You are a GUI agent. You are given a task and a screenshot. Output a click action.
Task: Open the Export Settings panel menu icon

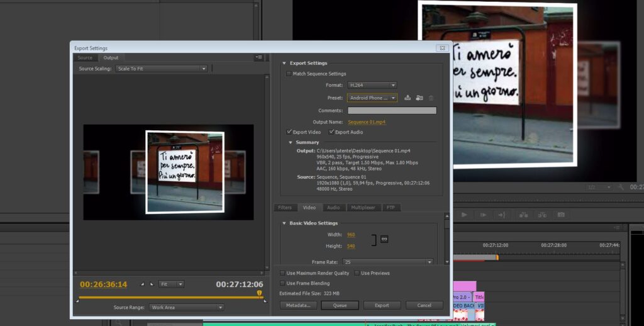point(258,57)
